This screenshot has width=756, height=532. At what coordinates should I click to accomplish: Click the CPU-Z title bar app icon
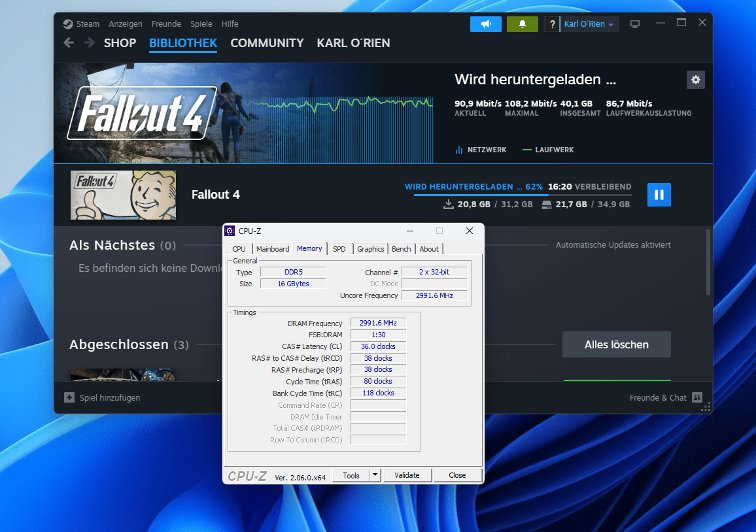click(230, 231)
